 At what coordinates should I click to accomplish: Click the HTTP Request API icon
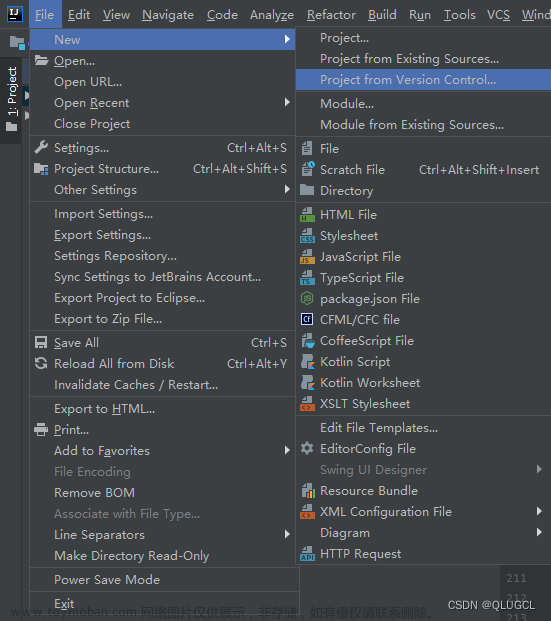coord(307,553)
